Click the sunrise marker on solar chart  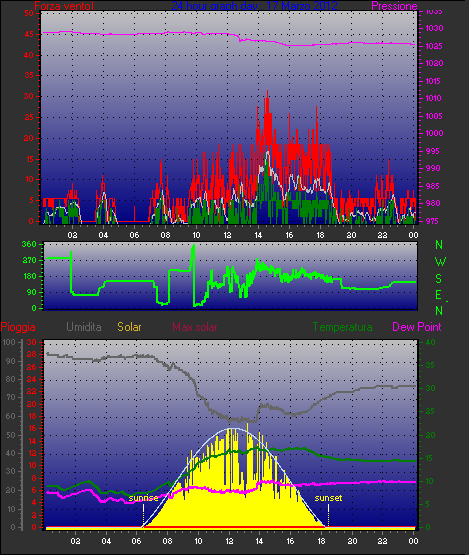[143, 498]
